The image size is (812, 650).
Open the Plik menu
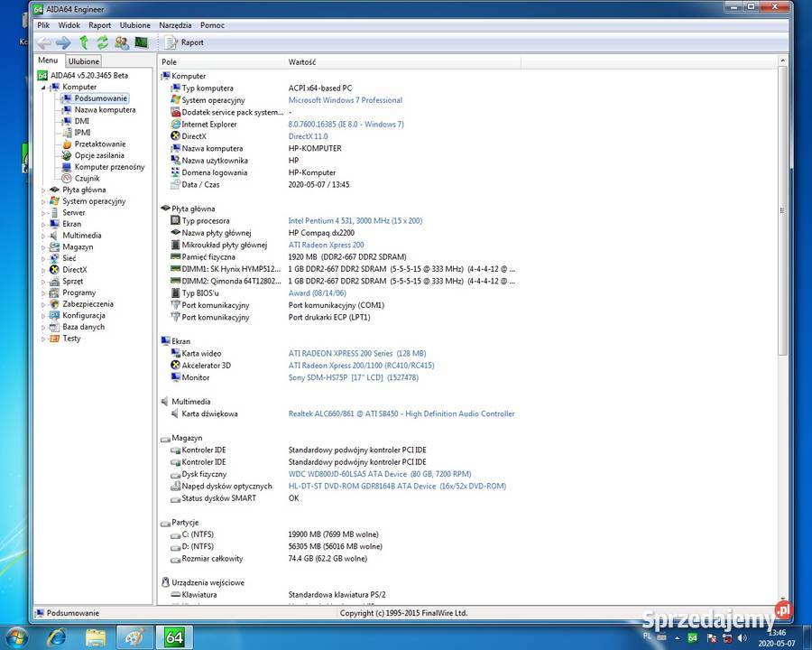[x=43, y=25]
